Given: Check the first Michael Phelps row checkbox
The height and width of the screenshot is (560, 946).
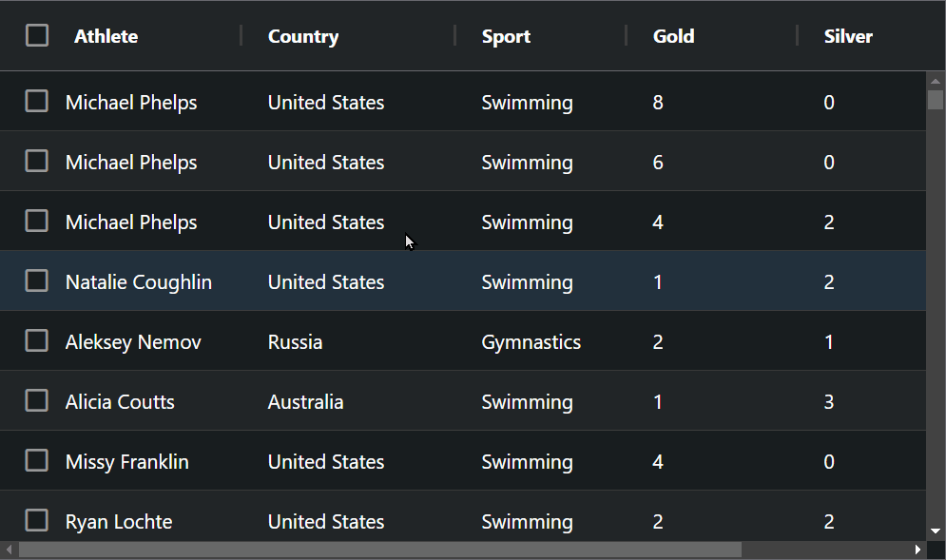Looking at the screenshot, I should coord(37,101).
